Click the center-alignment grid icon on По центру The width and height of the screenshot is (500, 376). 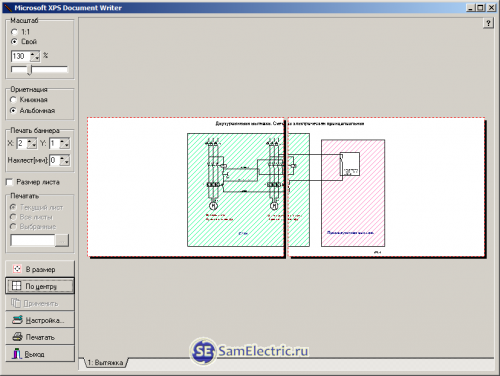click(x=16, y=286)
